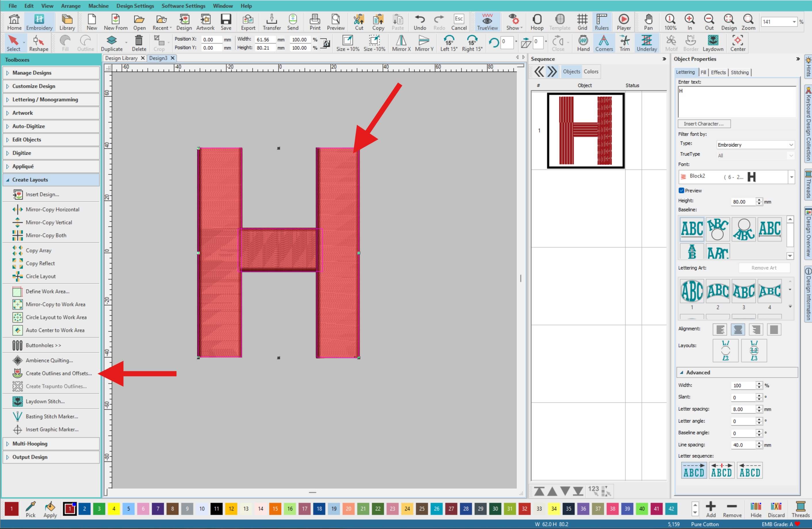Expand Multi-Hooping toolbox

51,443
